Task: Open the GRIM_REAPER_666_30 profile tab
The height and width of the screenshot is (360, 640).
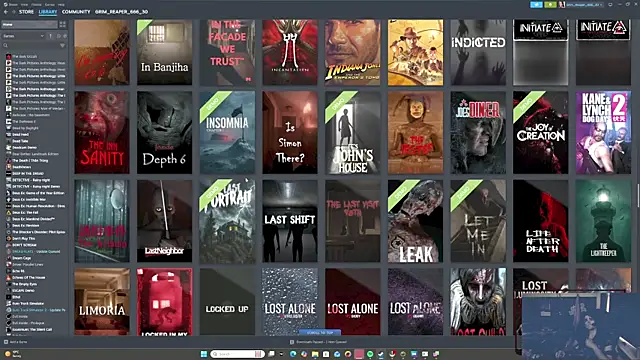Action: [x=122, y=12]
